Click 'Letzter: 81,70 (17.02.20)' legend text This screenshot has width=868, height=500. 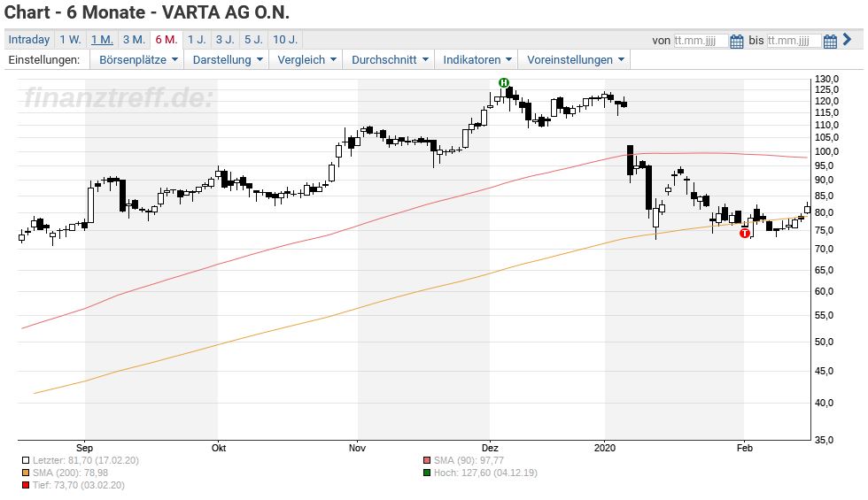tap(86, 460)
